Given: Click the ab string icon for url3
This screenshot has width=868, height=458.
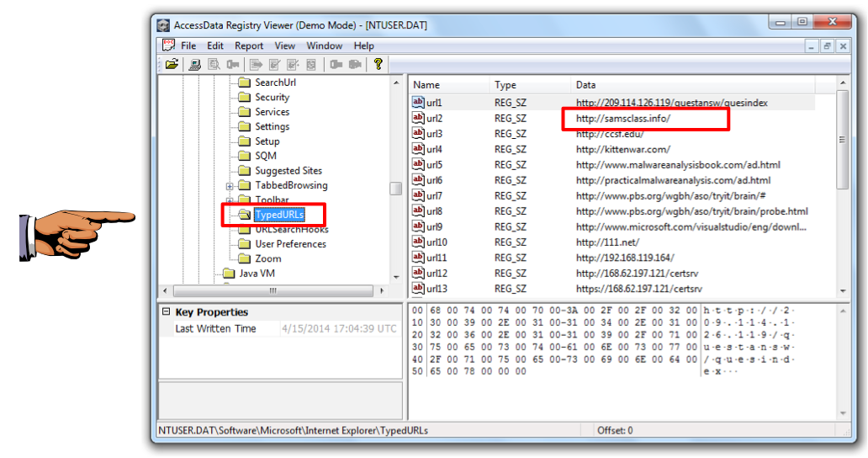Looking at the screenshot, I should [x=418, y=134].
